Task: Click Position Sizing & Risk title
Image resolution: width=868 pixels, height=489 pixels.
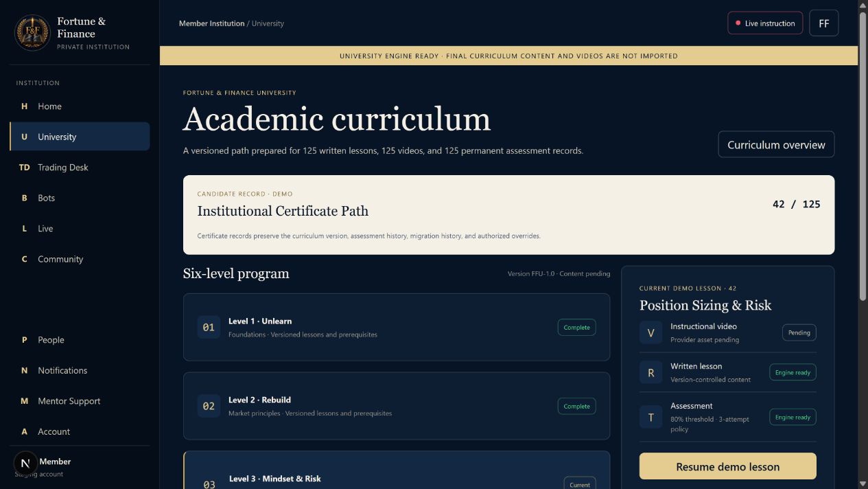Action: pos(705,305)
